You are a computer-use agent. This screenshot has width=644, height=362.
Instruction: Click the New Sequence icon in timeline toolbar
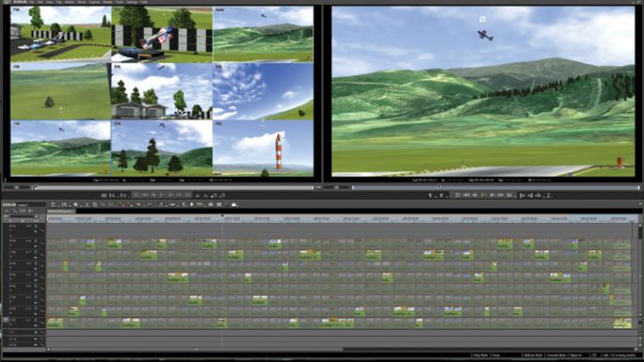tap(53, 204)
